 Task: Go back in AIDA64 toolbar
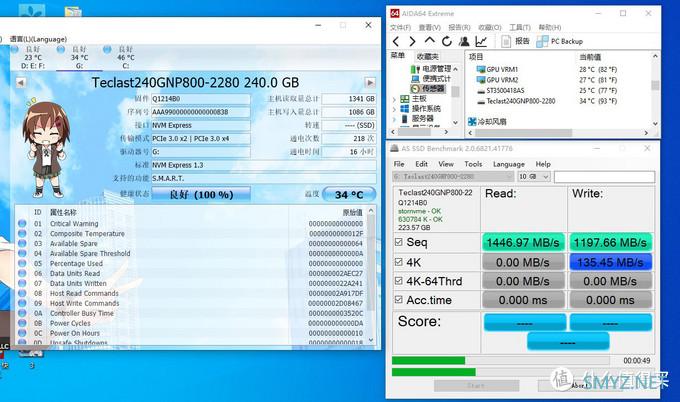click(396, 41)
